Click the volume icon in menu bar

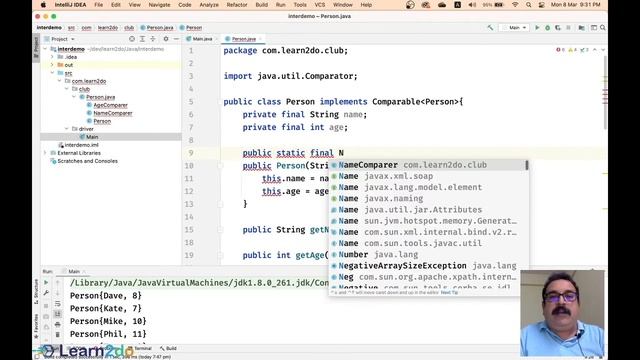pyautogui.click(x=472, y=5)
